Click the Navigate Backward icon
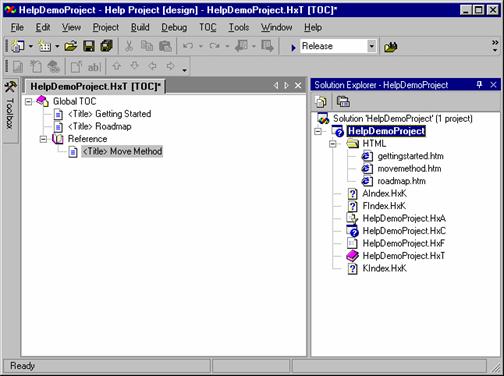 (x=241, y=46)
